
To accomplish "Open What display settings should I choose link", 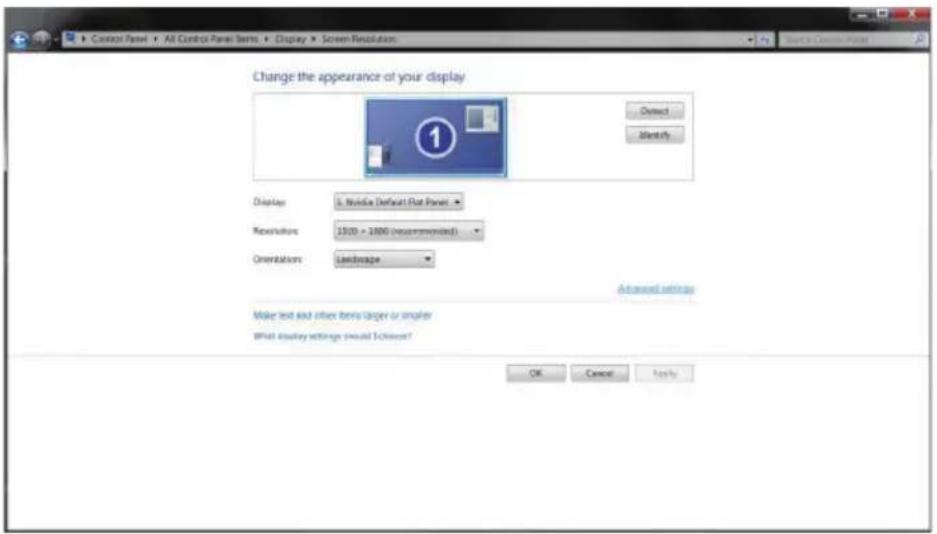I will (332, 336).
